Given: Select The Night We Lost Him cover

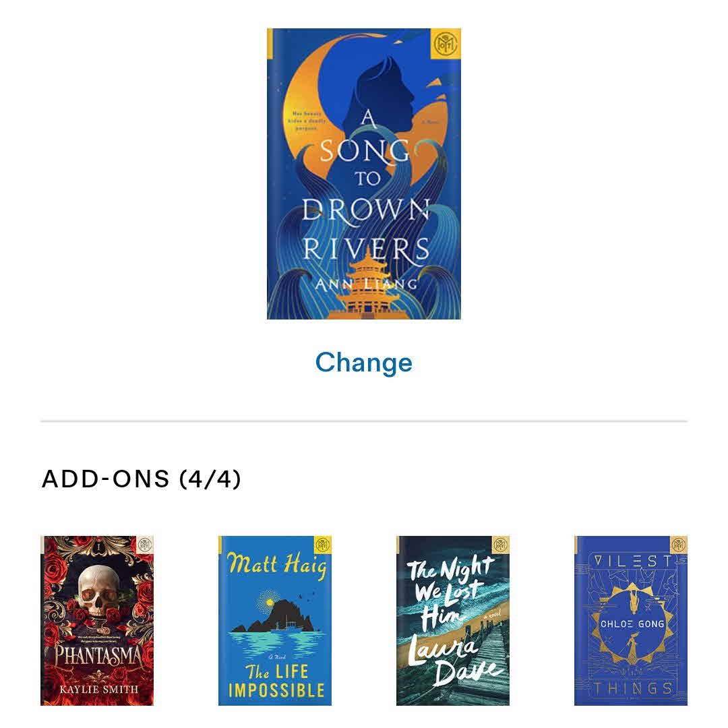Looking at the screenshot, I should tap(453, 621).
